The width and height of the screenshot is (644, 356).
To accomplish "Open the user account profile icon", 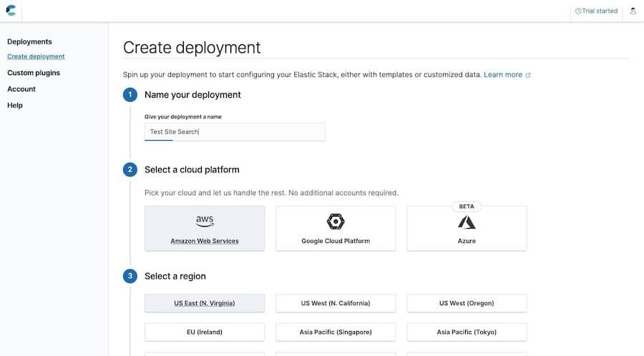I will pos(633,11).
